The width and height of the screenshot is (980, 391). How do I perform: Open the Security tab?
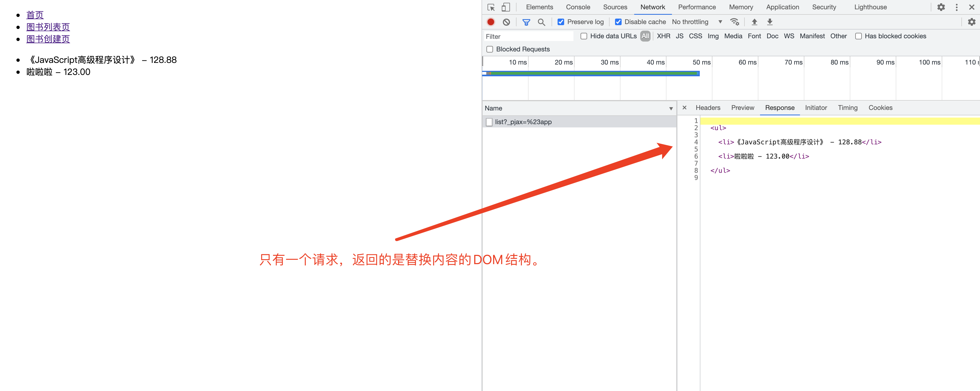pos(824,7)
